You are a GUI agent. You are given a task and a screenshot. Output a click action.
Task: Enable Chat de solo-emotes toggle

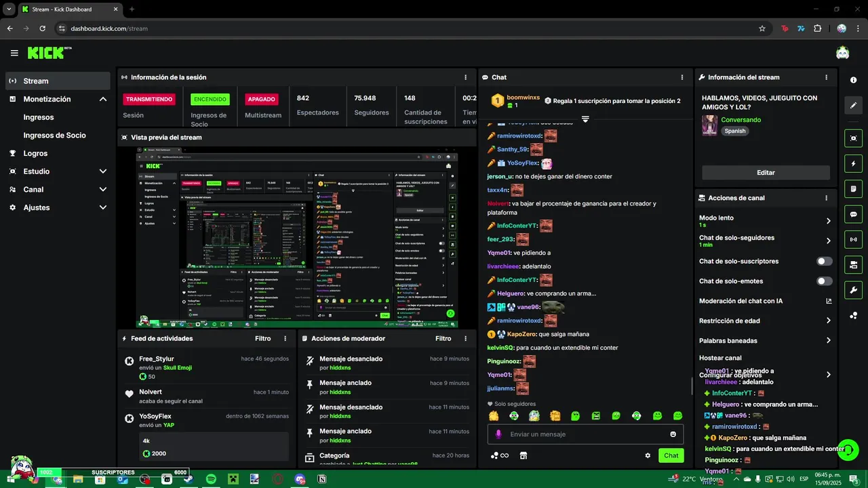[x=825, y=281]
